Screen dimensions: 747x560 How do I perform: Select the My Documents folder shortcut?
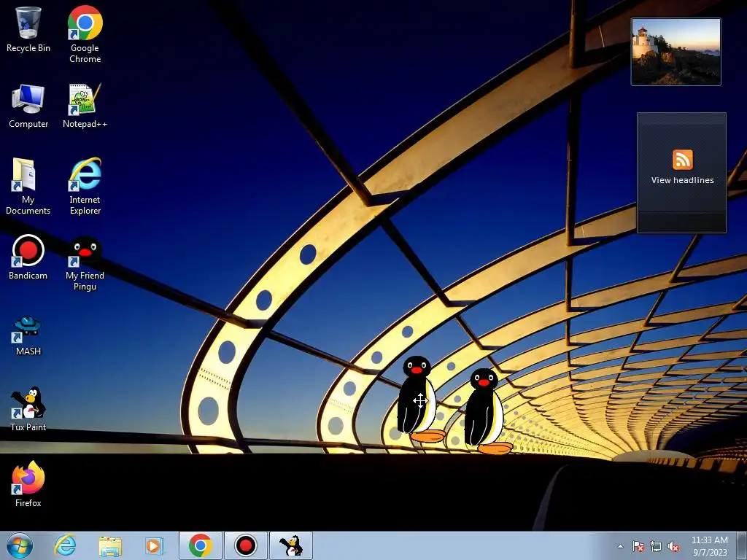pos(28,186)
